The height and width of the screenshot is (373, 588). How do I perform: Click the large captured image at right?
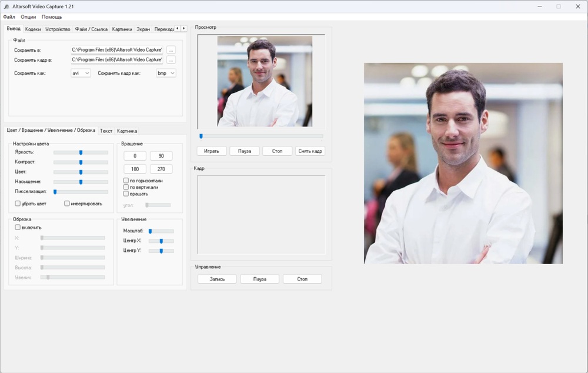pyautogui.click(x=463, y=163)
